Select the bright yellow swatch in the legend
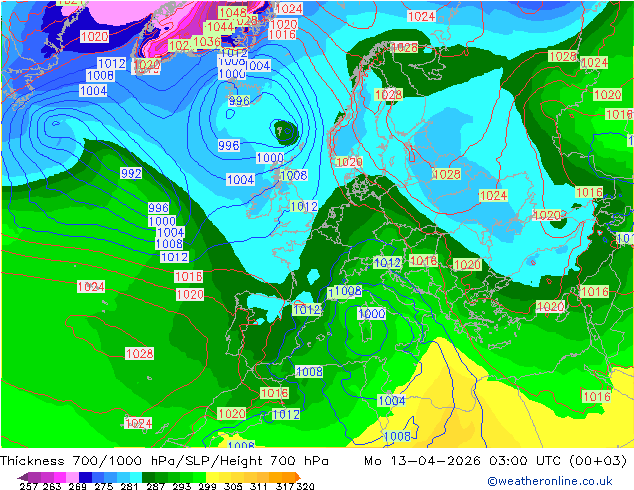This screenshot has height=490, width=634. pyautogui.click(x=212, y=477)
